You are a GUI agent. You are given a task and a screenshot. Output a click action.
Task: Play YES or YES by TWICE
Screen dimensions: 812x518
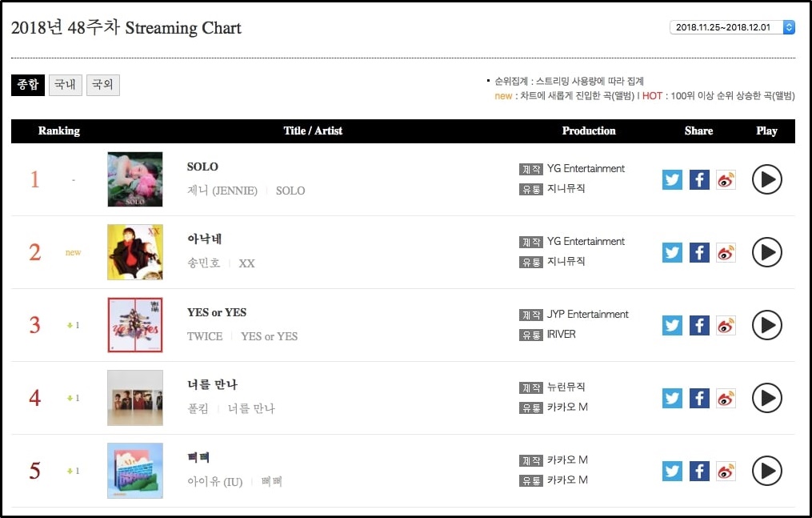pos(766,325)
